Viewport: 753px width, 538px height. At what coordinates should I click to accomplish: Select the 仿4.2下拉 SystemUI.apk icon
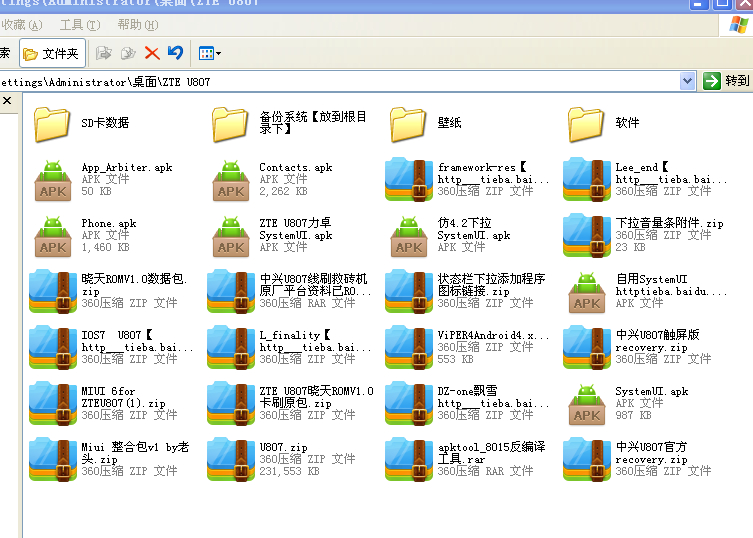tap(409, 236)
